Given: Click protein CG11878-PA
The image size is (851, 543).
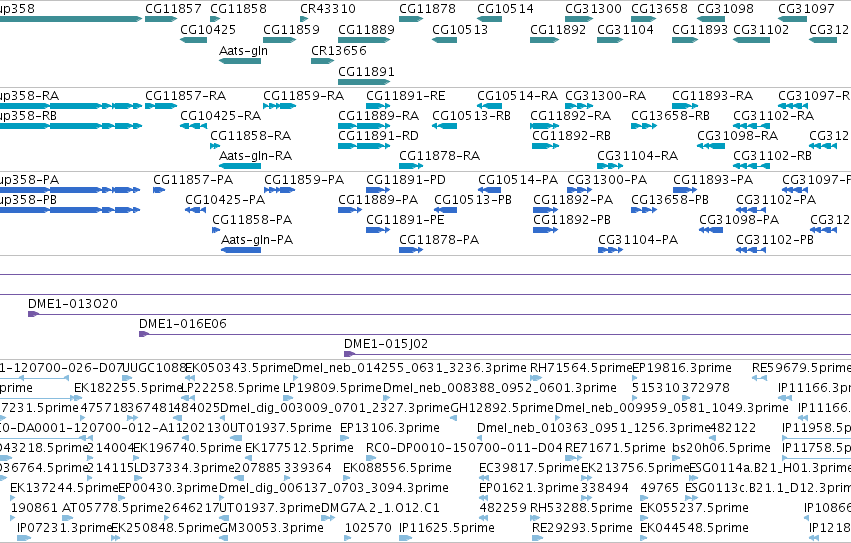Looking at the screenshot, I should pos(439,240).
